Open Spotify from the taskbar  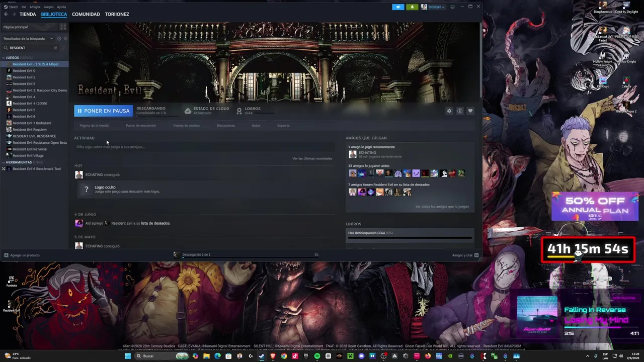coord(317,356)
